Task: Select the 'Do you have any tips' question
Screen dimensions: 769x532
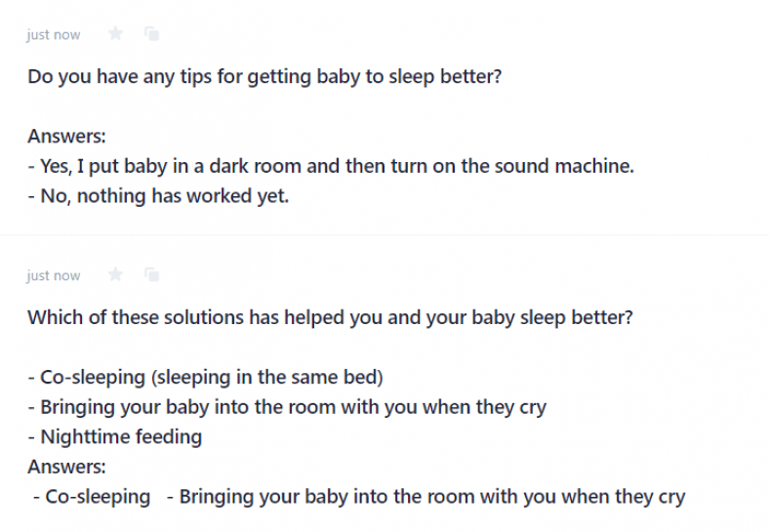Action: click(264, 76)
